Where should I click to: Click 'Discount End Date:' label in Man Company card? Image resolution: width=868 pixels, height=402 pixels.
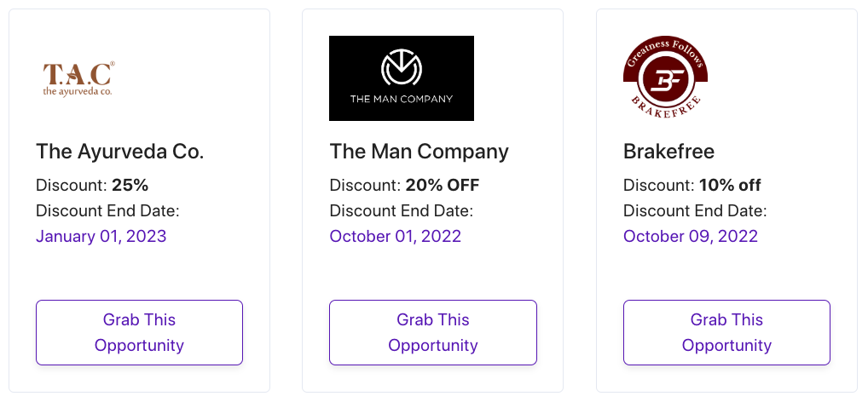(402, 210)
